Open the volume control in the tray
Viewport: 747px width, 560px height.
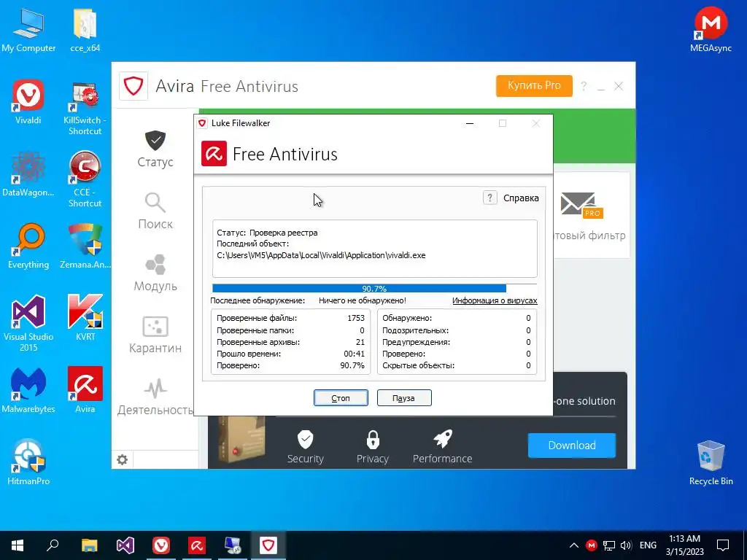[626, 545]
